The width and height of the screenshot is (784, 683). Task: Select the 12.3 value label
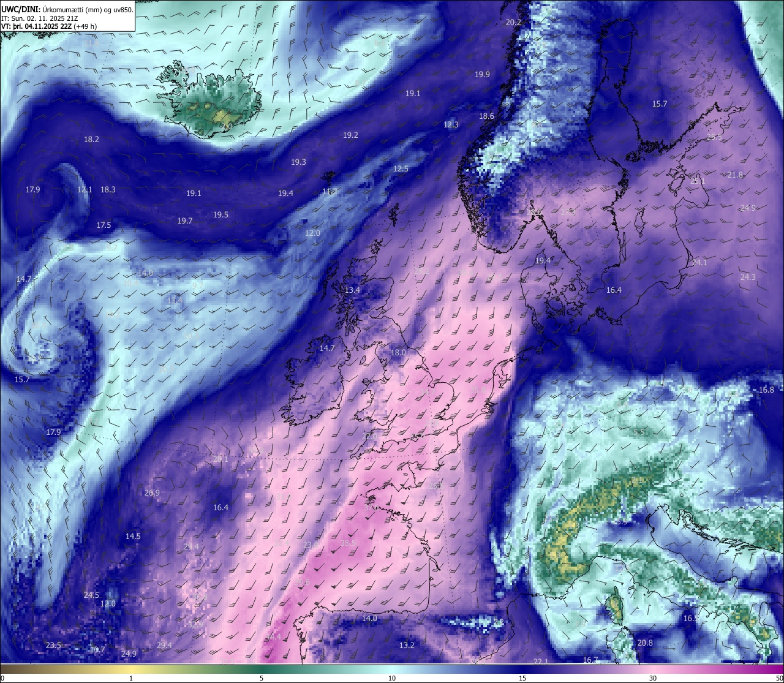[x=451, y=124]
